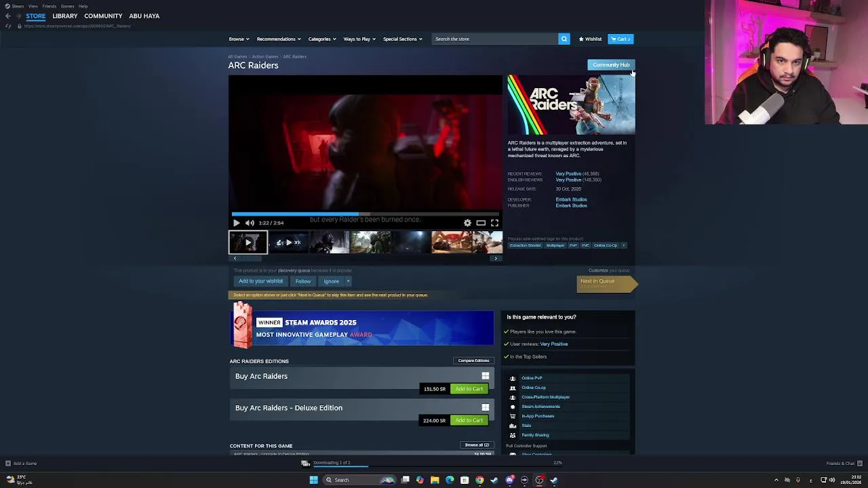Open the Friends menu

tap(50, 6)
